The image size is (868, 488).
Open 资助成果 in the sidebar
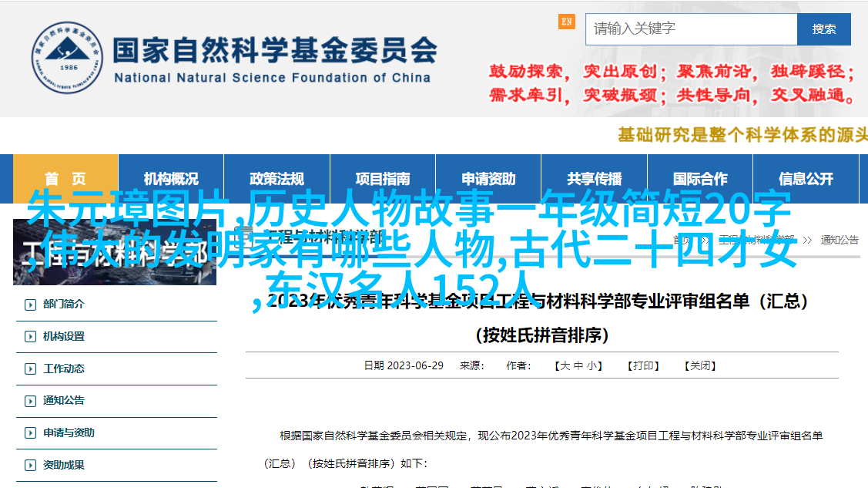point(64,465)
